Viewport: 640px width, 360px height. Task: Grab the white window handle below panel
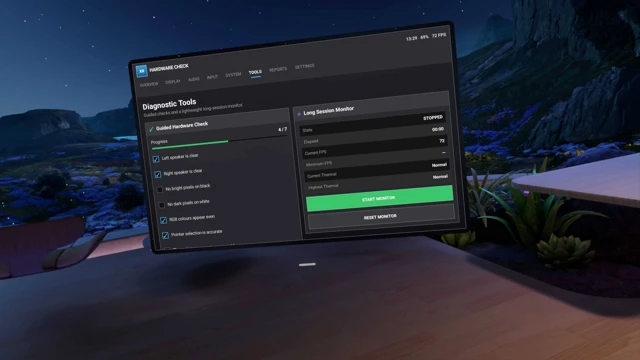coord(307,264)
